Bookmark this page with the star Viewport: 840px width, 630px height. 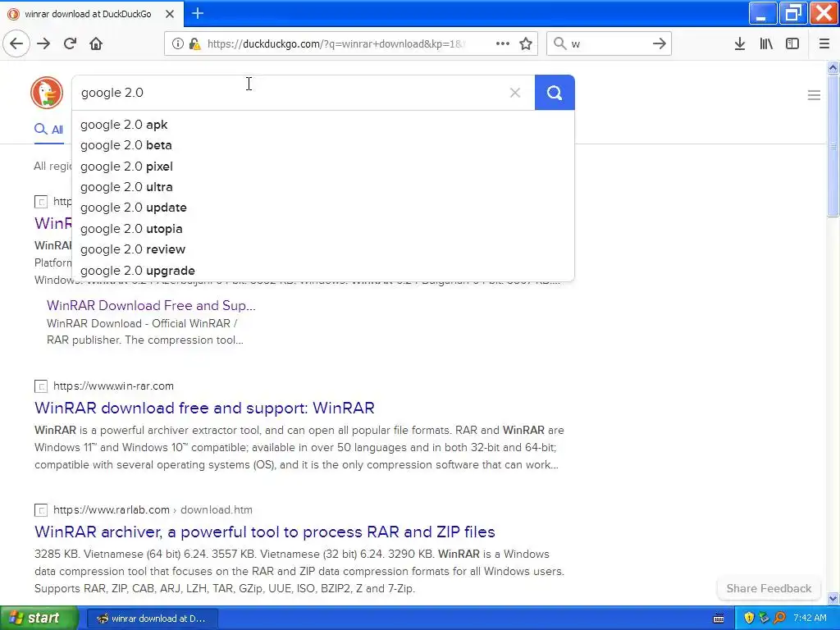pos(526,43)
